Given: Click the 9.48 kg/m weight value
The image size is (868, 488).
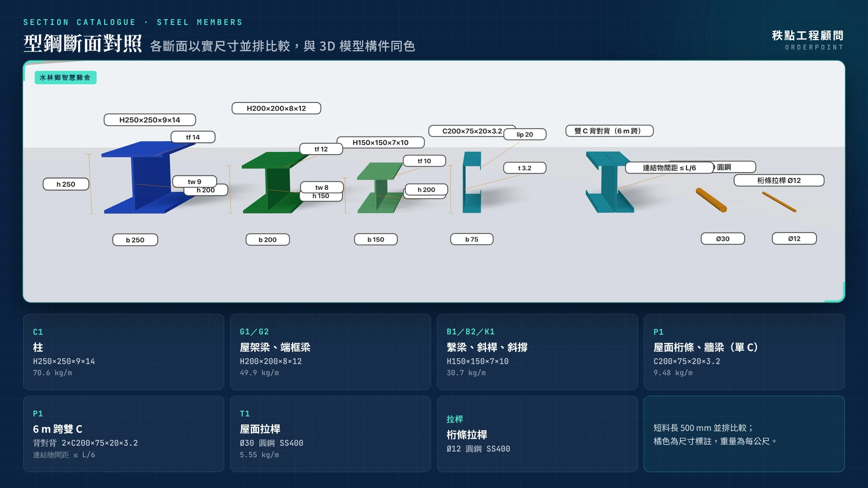Looking at the screenshot, I should coord(673,373).
